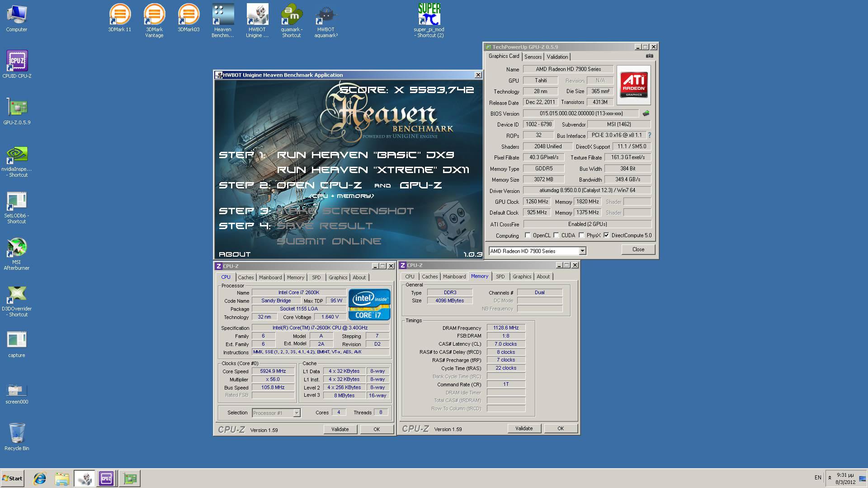868x488 pixels.
Task: Open nvidiaInspector shortcut icon
Action: point(17,161)
